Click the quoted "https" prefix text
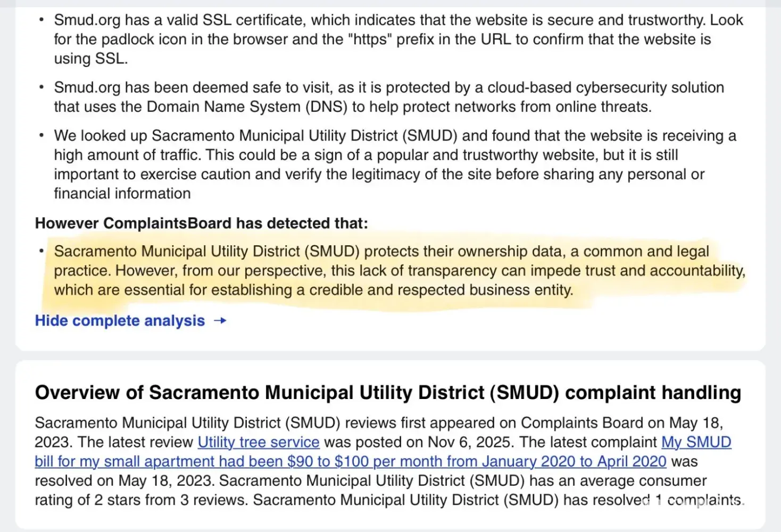Image resolution: width=781 pixels, height=532 pixels. [x=370, y=39]
